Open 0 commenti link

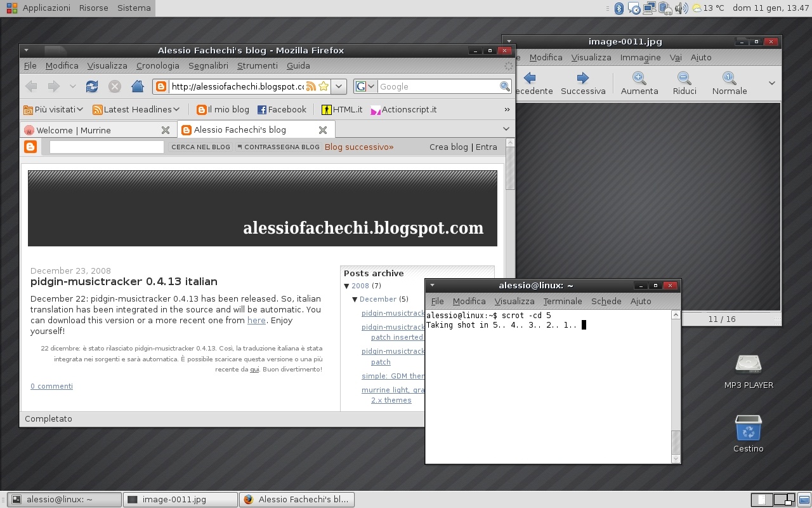[x=51, y=386]
